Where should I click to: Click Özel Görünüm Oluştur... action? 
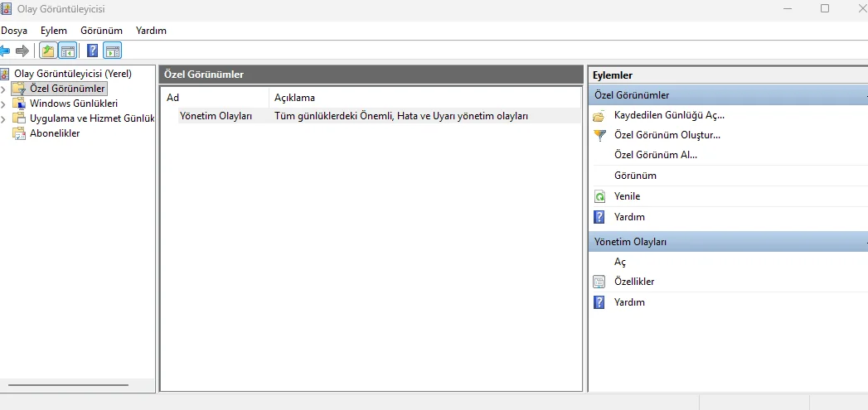(667, 135)
